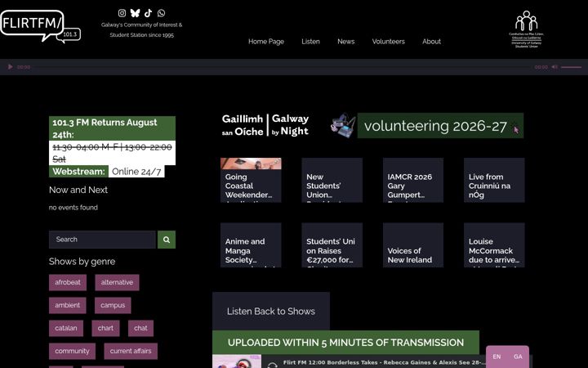Click the Students' Union logo

(527, 29)
